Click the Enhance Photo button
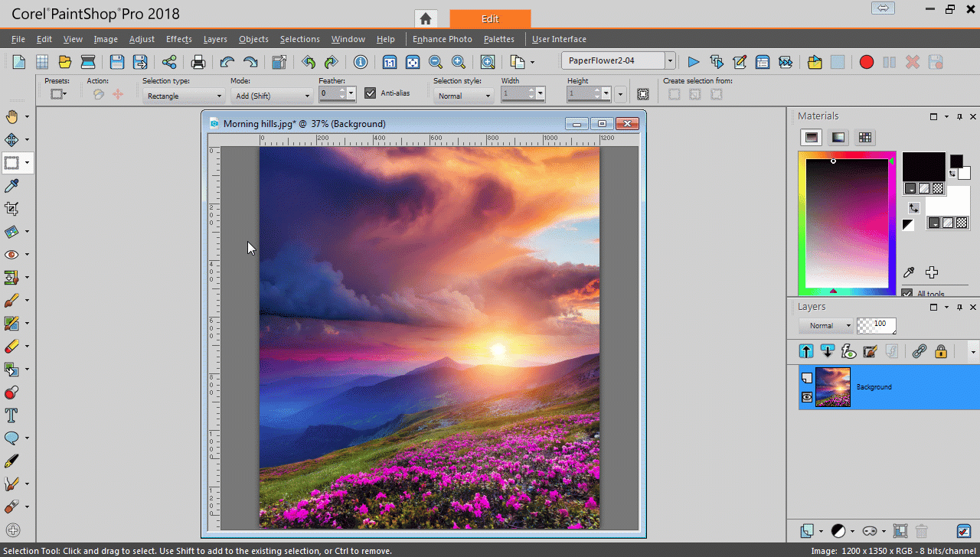Screen dimensions: 980x557 (442, 39)
